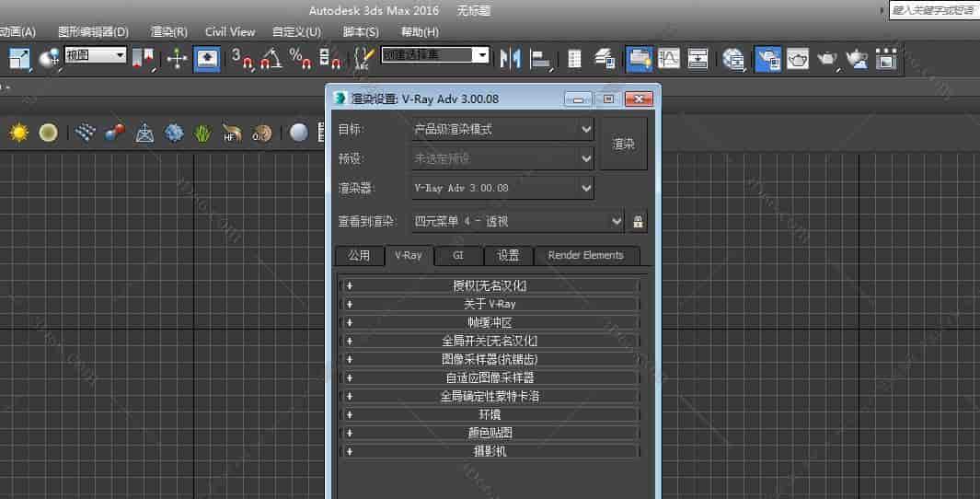Click the Select and Move crosshair icon
The height and width of the screenshot is (499, 980).
coord(177,58)
